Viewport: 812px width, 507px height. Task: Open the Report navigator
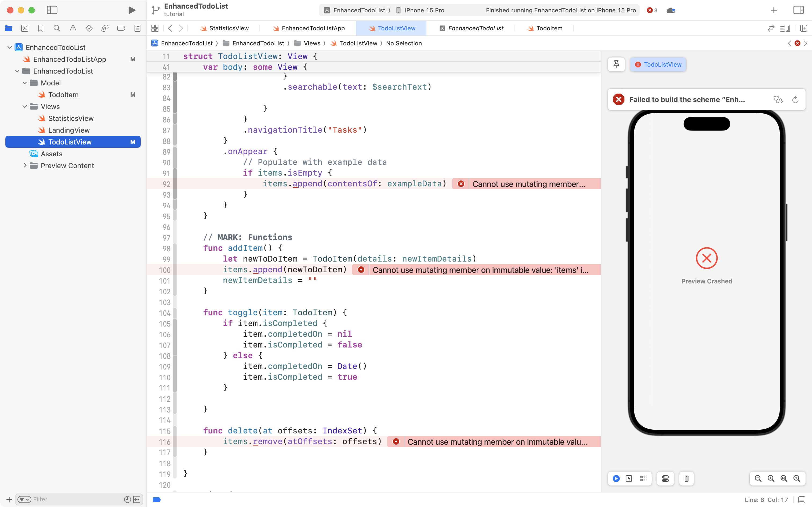coord(137,28)
